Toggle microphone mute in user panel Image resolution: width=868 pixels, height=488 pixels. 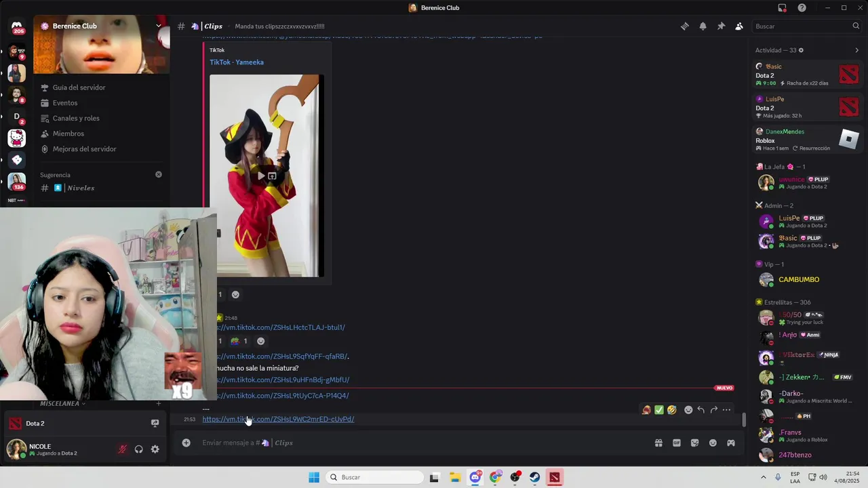coord(123,449)
